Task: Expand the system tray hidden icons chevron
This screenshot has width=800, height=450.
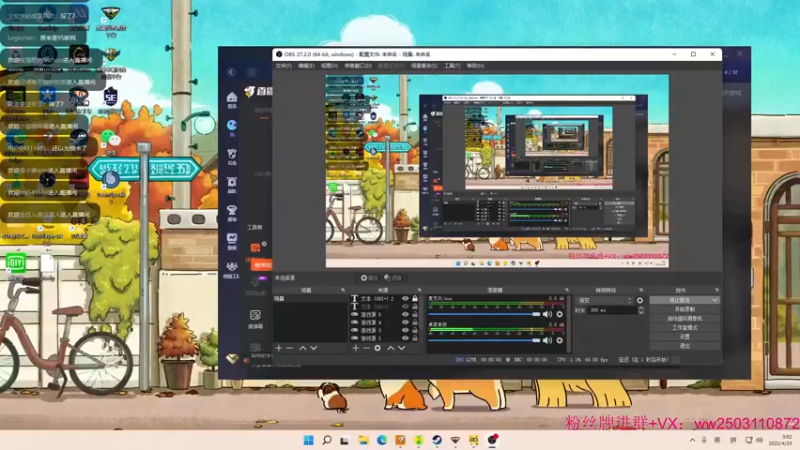Action: coord(692,440)
